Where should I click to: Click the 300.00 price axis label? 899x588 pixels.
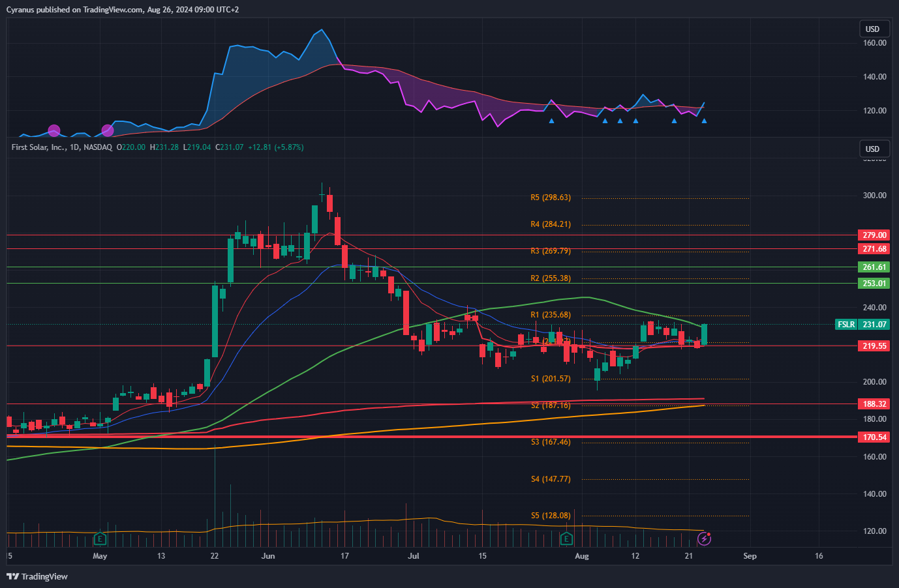[875, 195]
